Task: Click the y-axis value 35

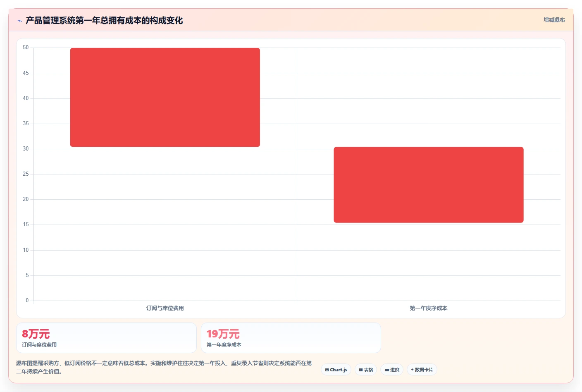Action: tap(26, 123)
